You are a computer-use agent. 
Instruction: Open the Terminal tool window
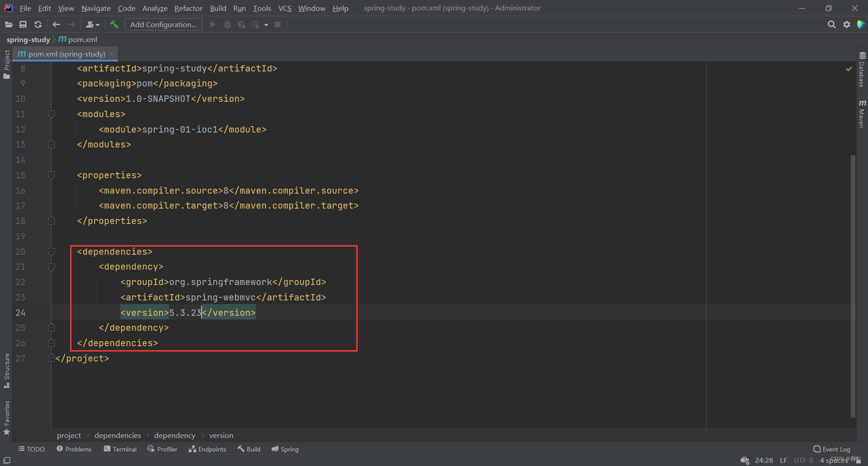pos(120,449)
